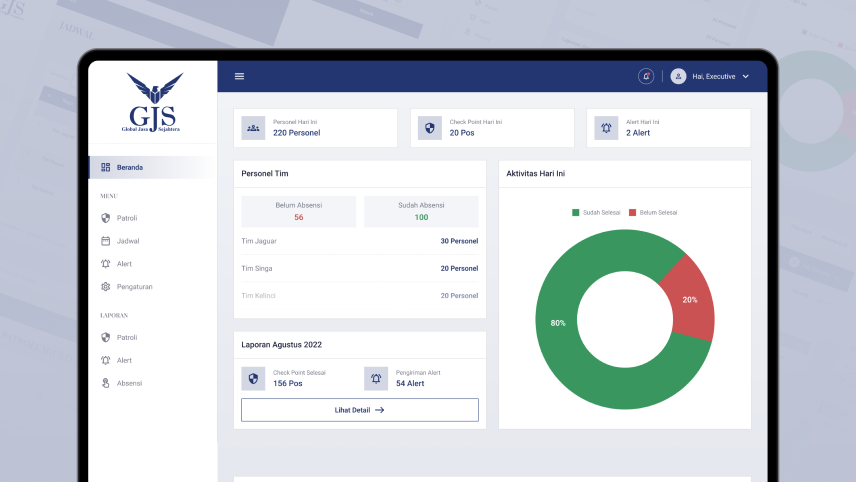Click the red 20% donut segment
The width and height of the screenshot is (856, 482).
[690, 300]
